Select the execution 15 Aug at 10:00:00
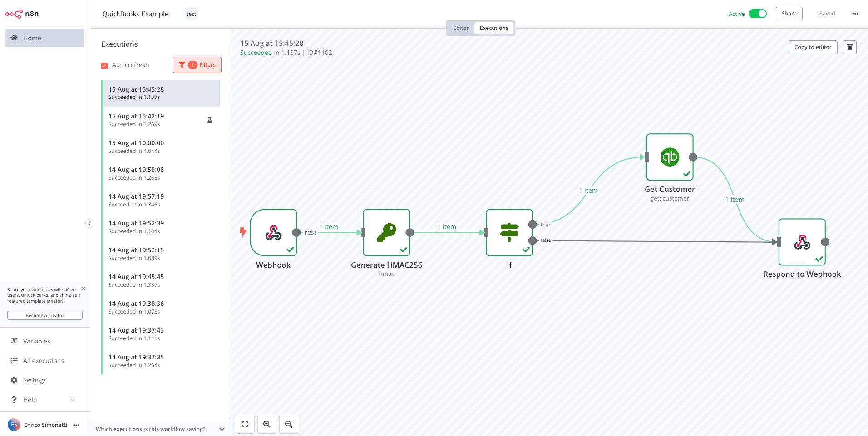 (x=161, y=147)
